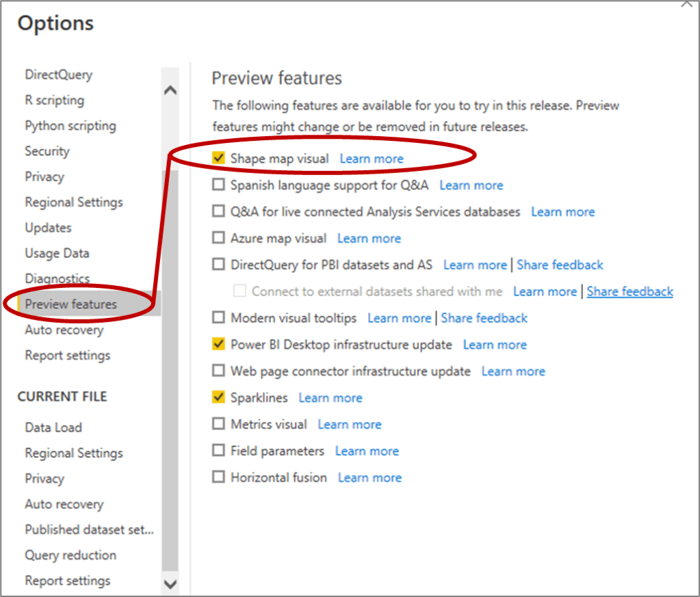This screenshot has width=700, height=597.
Task: Uncheck the Shape map visual checkbox
Action: pyautogui.click(x=218, y=158)
